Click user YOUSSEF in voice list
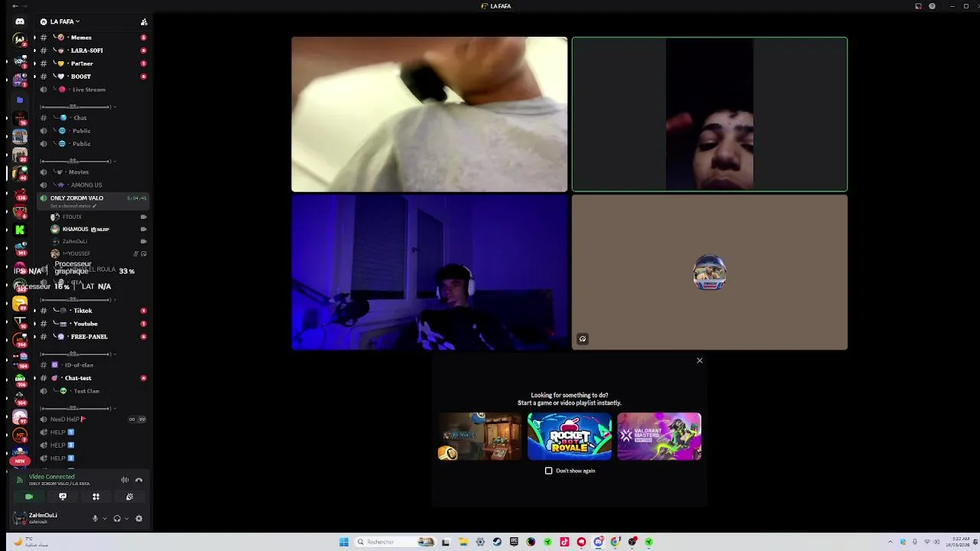The height and width of the screenshot is (551, 980). [x=96, y=253]
